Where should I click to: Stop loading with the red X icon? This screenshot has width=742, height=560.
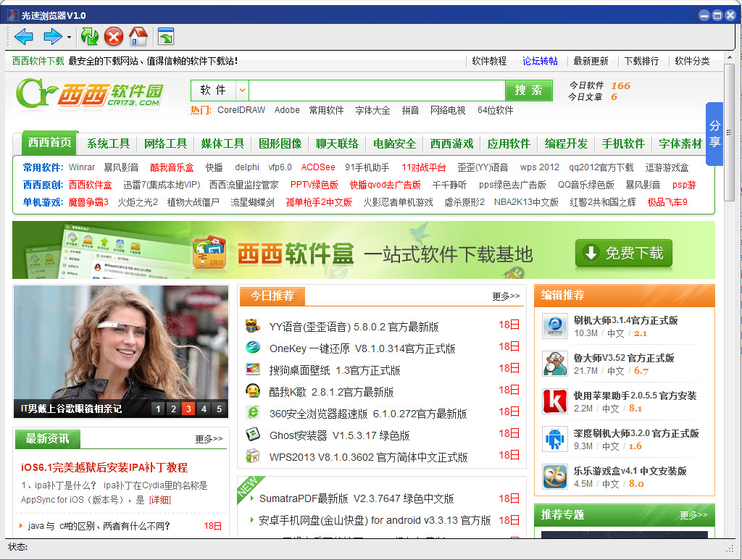click(114, 36)
